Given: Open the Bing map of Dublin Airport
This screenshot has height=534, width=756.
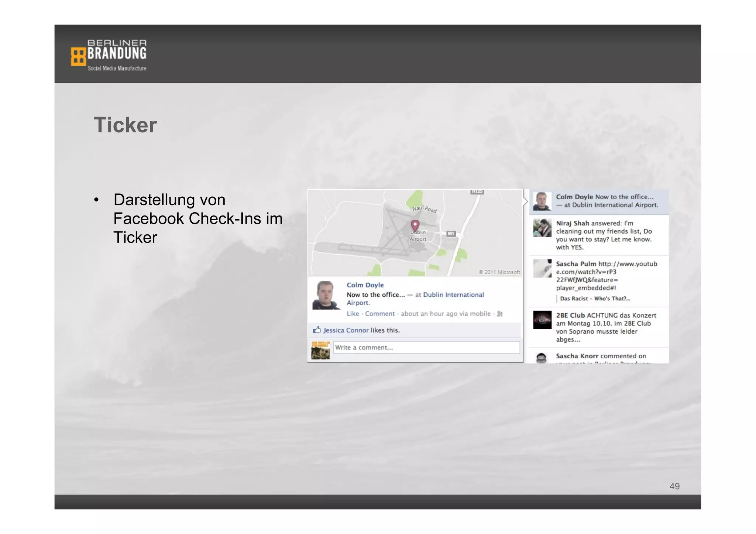Looking at the screenshot, I should (x=415, y=233).
